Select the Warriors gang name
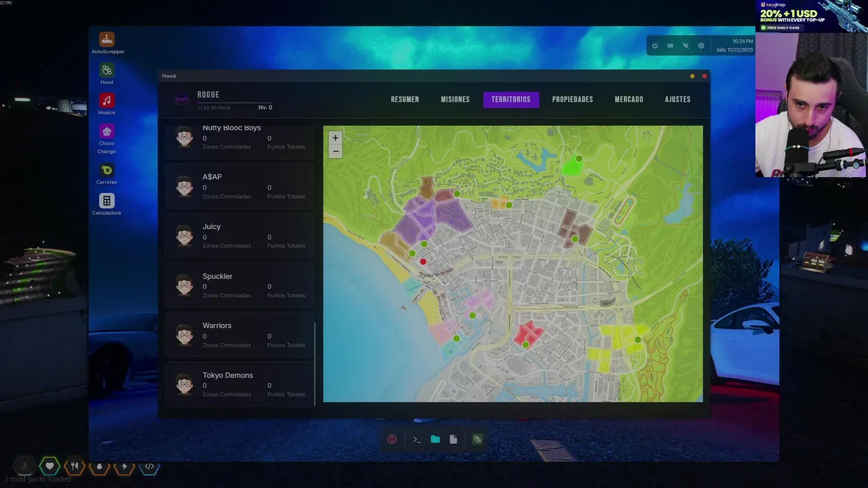868x488 pixels. (x=217, y=326)
